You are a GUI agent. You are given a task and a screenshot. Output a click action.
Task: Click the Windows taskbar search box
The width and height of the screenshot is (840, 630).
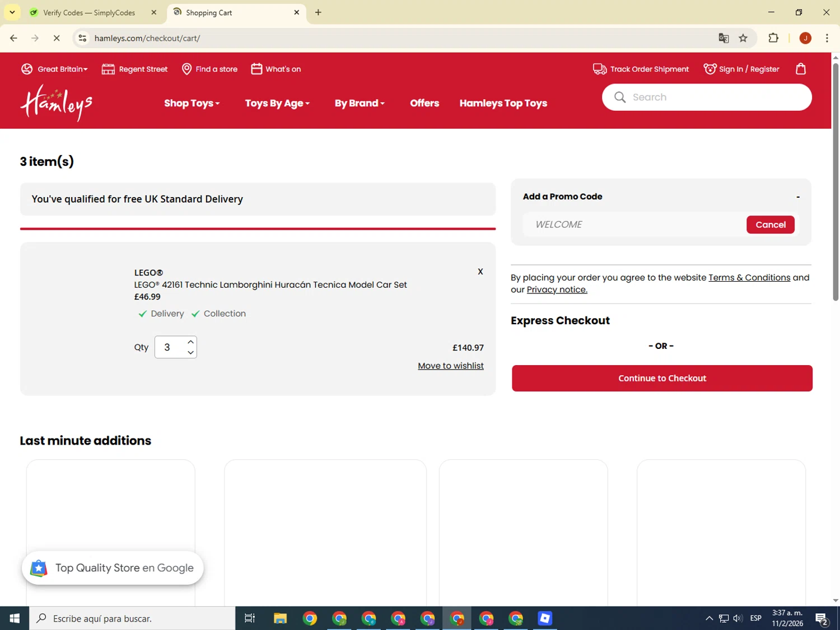[x=133, y=618]
